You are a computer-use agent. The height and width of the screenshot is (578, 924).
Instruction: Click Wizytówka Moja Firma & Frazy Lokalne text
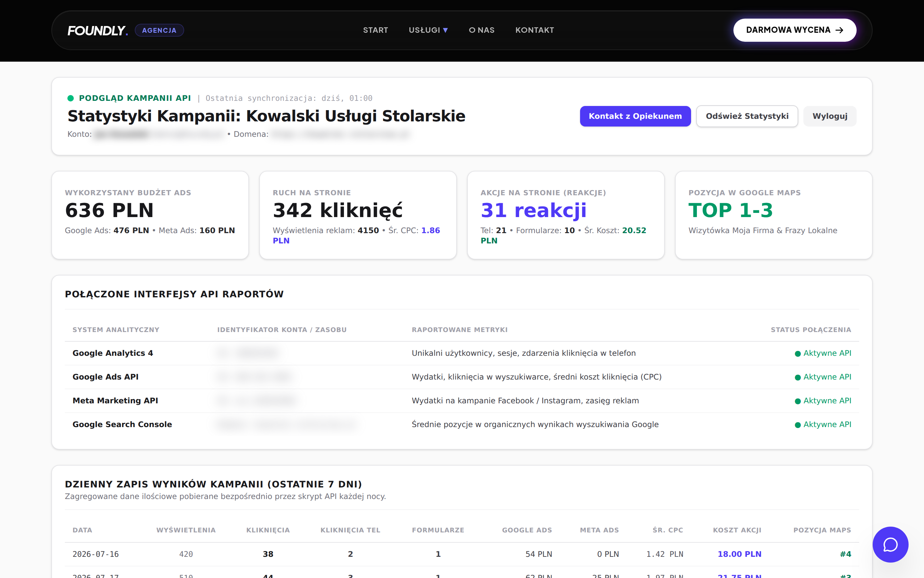click(763, 231)
